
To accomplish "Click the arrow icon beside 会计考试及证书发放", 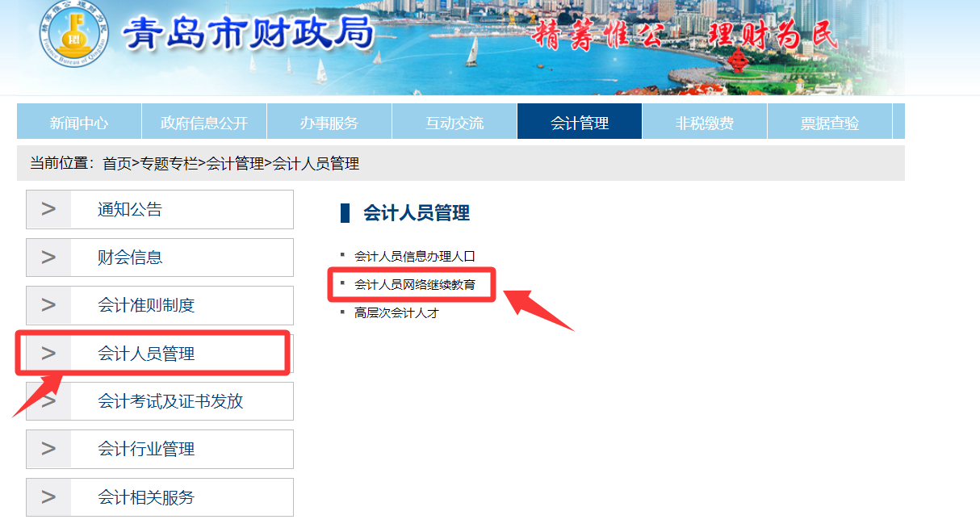I will (48, 401).
